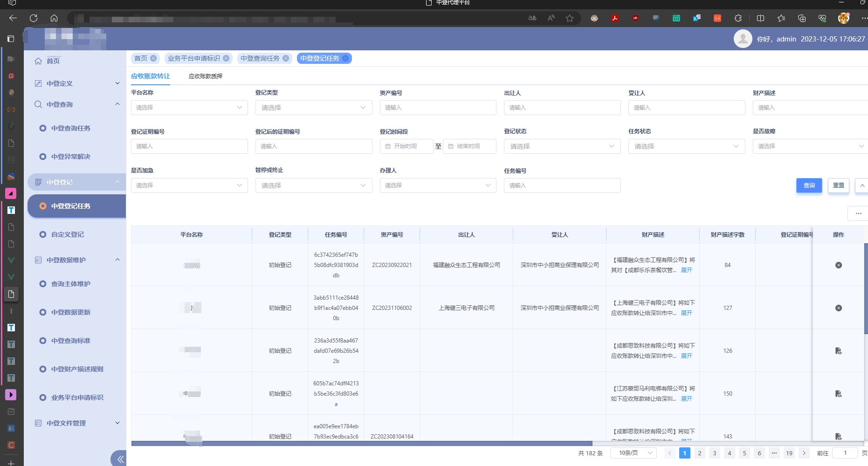Image resolution: width=868 pixels, height=466 pixels.
Task: Open browser collections icon
Action: (802, 18)
